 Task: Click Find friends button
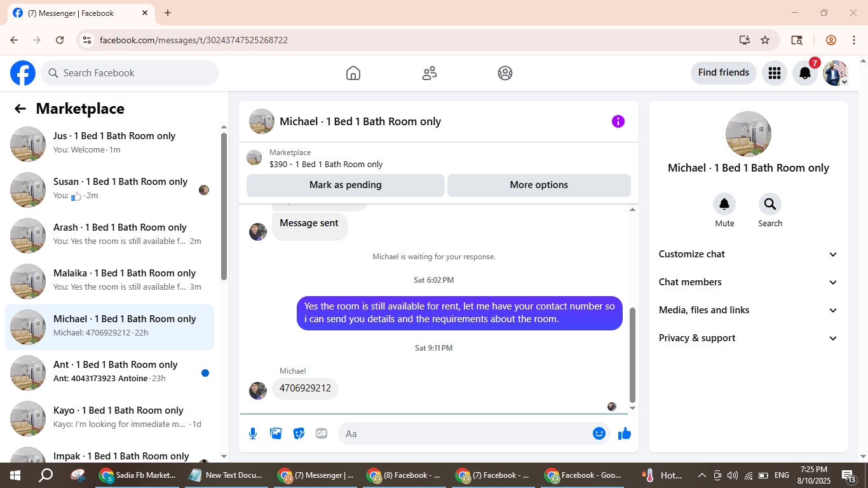[x=724, y=72]
